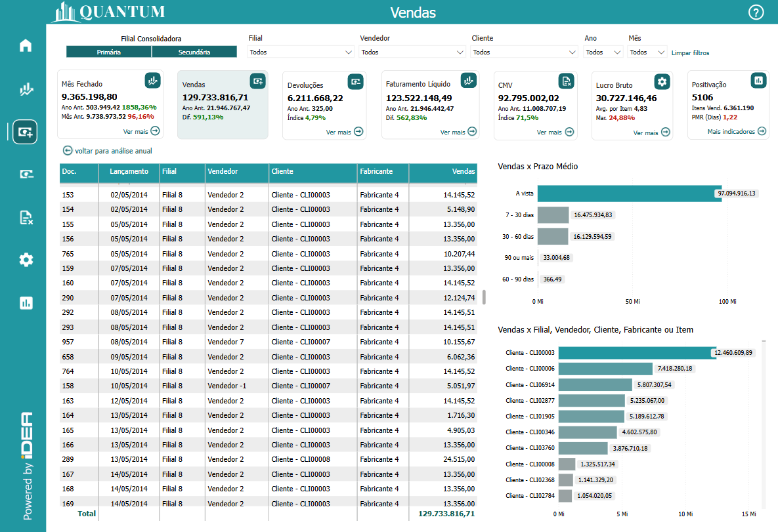Click the bar chart sidebar icon
The image size is (778, 532).
click(x=26, y=302)
